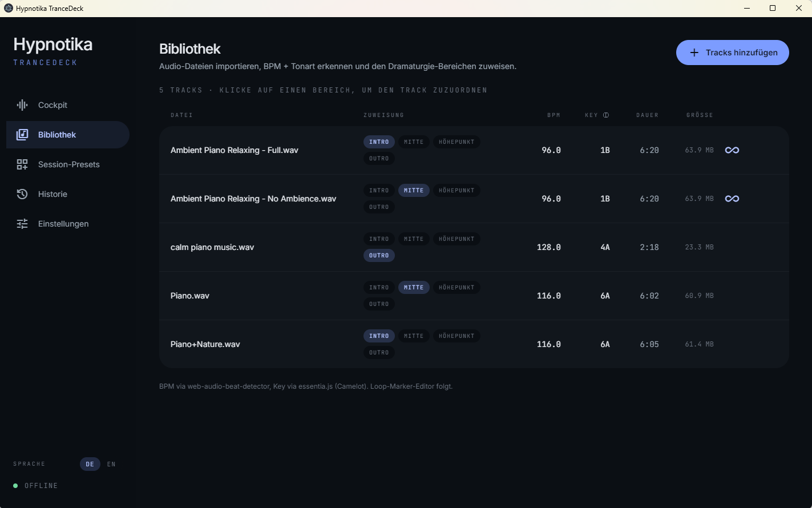Click the 23.3 MB size value

coord(700,247)
